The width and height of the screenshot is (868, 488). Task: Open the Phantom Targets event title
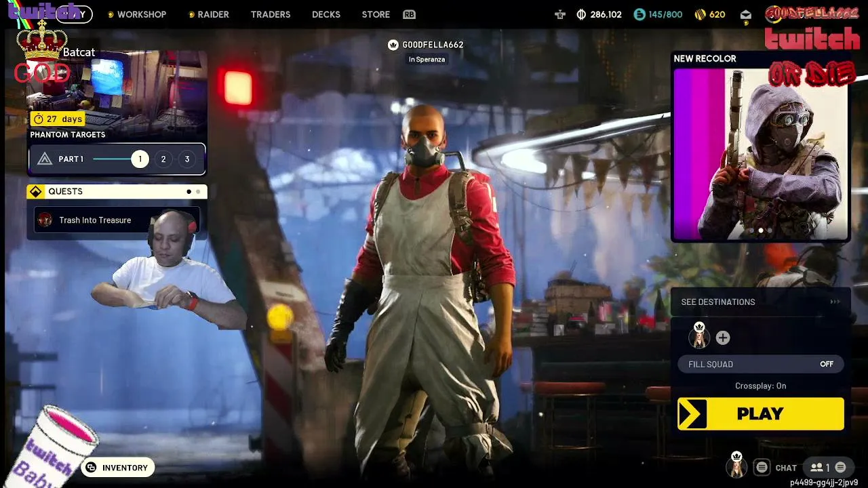(68, 134)
